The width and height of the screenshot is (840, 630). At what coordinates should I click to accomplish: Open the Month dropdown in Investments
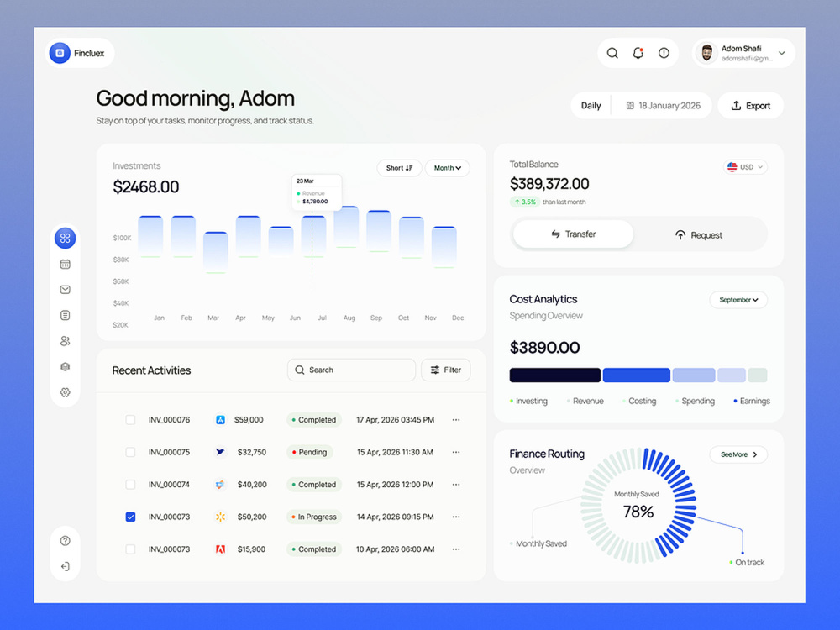pos(448,168)
